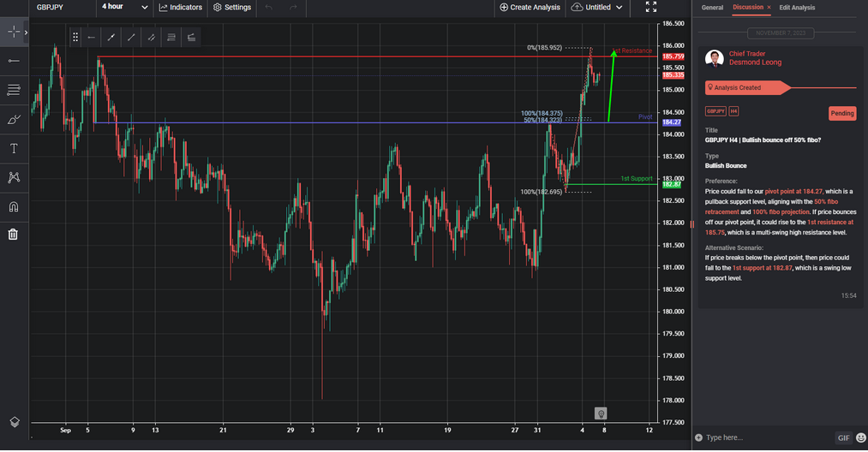Click the '0%(185.952)' fib label
This screenshot has height=452, width=868.
pyautogui.click(x=544, y=48)
